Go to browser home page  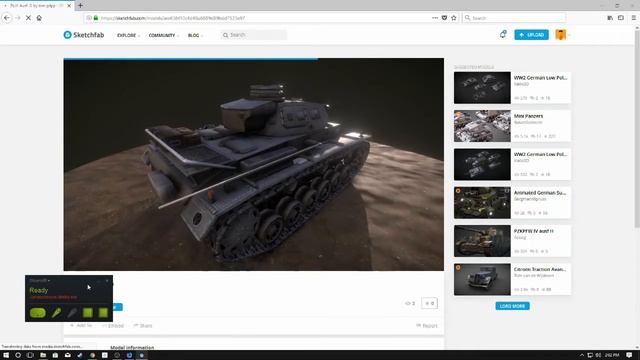39,18
